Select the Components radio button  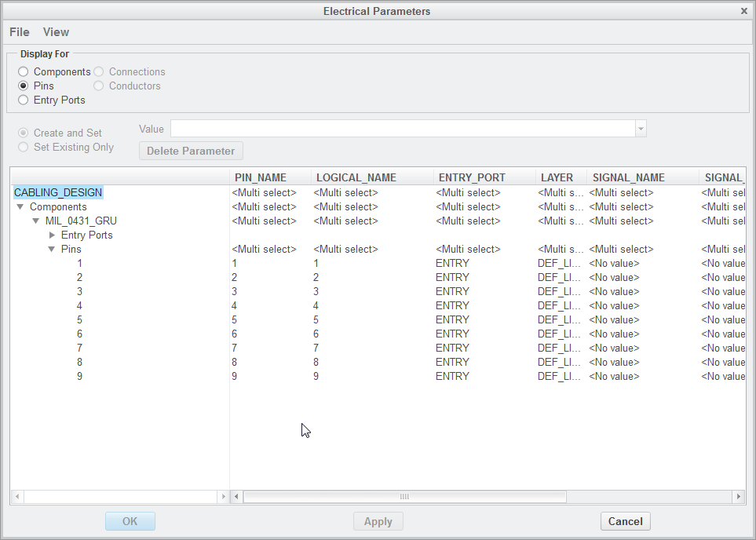[23, 72]
